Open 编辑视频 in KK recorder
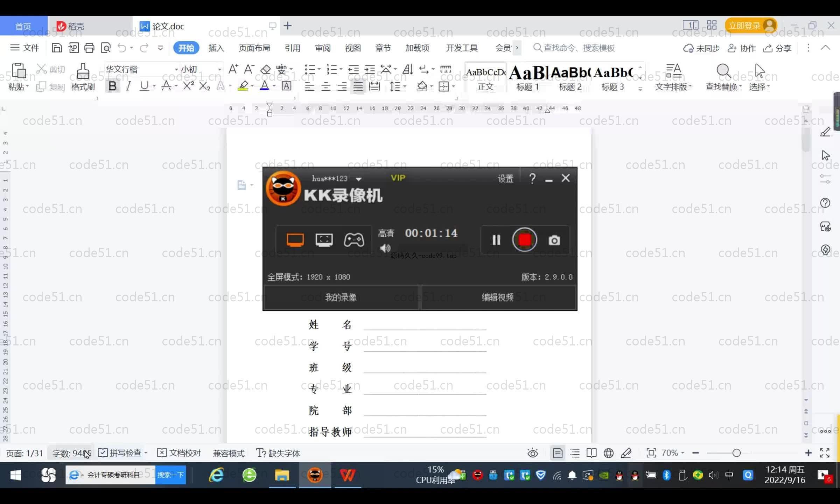The width and height of the screenshot is (840, 504). pyautogui.click(x=498, y=297)
